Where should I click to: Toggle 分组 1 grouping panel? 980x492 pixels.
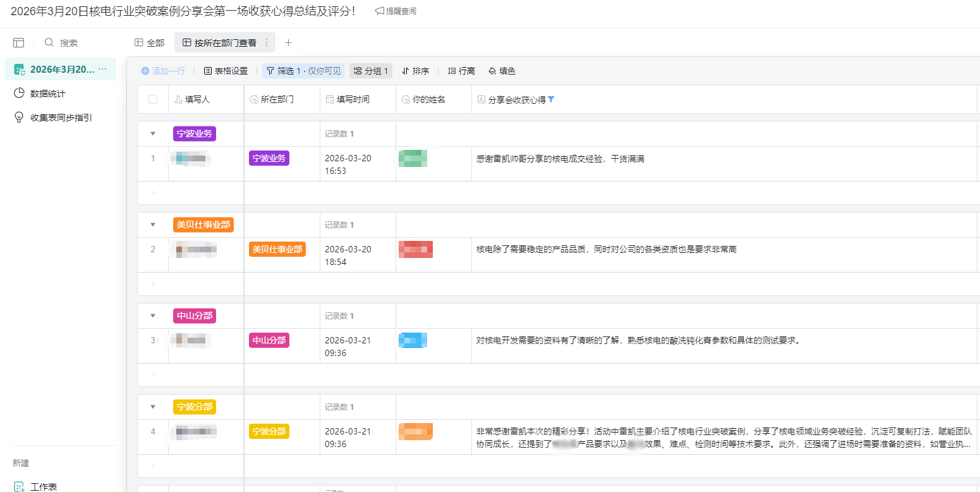click(x=371, y=71)
